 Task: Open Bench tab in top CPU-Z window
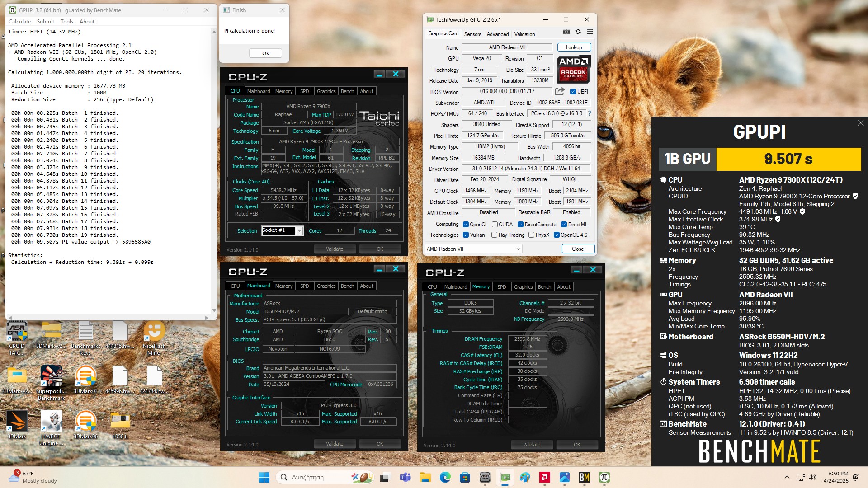(x=347, y=91)
